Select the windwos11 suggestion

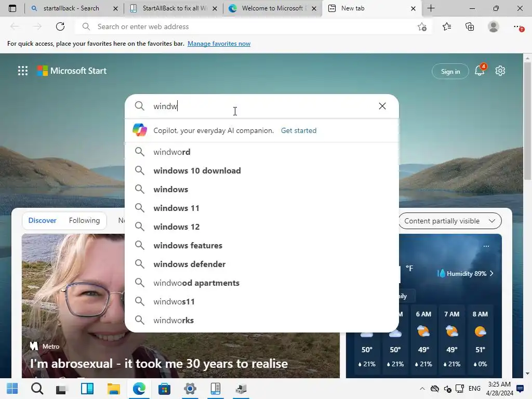pyautogui.click(x=262, y=301)
